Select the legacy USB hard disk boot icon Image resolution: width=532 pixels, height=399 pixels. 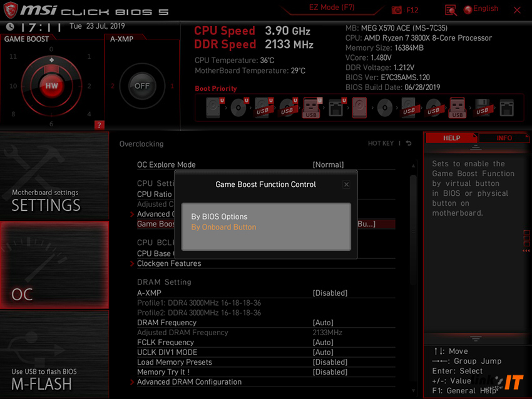tap(409, 108)
